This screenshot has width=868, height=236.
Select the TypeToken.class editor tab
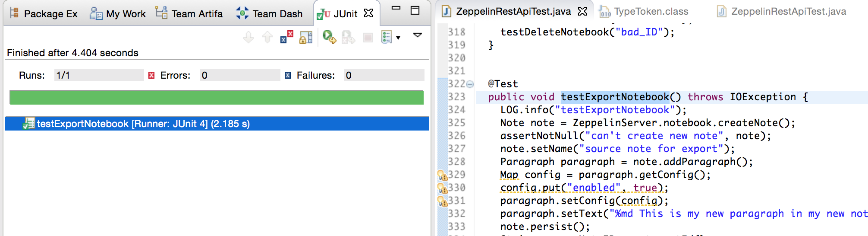point(645,11)
